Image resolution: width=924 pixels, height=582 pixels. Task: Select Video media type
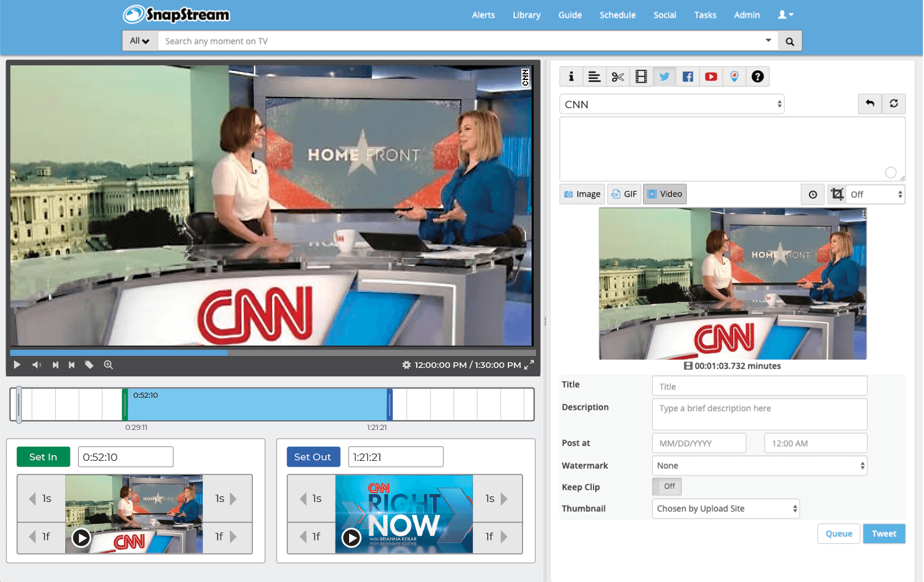(665, 194)
